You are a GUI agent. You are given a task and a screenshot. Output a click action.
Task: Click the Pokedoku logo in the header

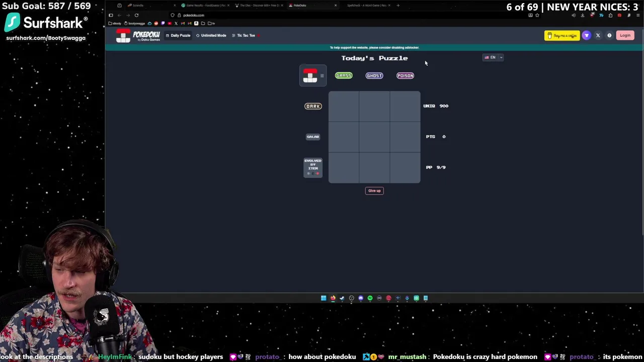point(138,36)
